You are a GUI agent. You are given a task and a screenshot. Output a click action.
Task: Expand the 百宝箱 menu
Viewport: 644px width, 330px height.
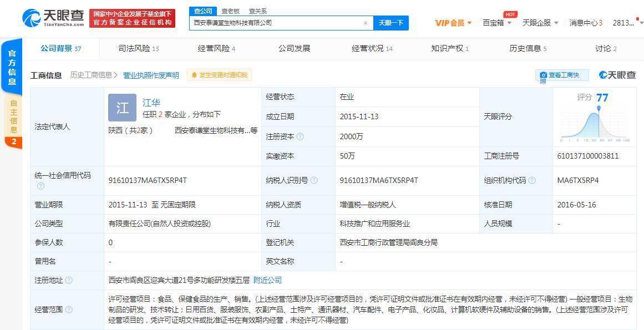497,23
